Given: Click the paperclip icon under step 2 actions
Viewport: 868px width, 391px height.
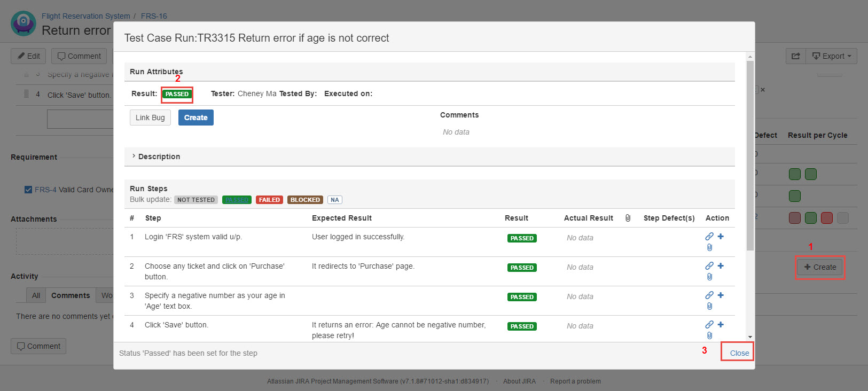Looking at the screenshot, I should point(709,277).
